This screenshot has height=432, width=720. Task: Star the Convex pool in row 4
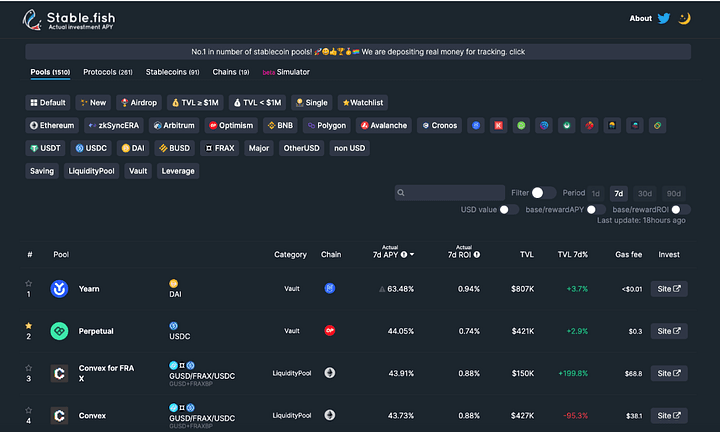28,410
